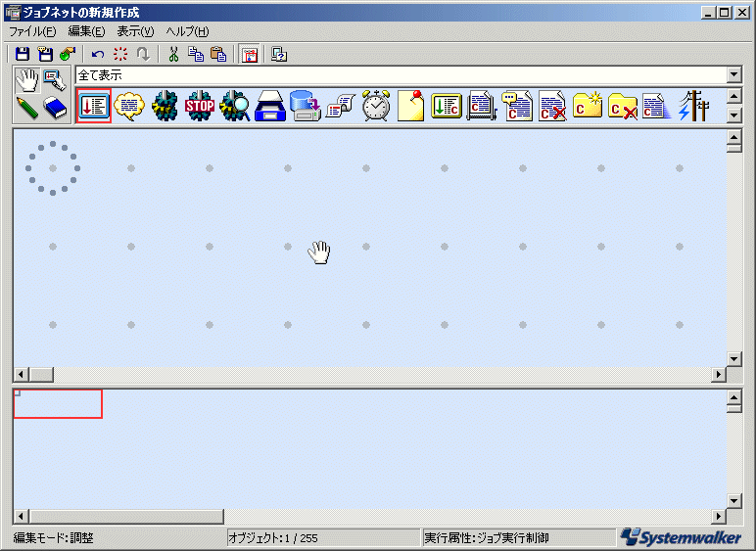Select the STOP sign gear icon

[200, 106]
